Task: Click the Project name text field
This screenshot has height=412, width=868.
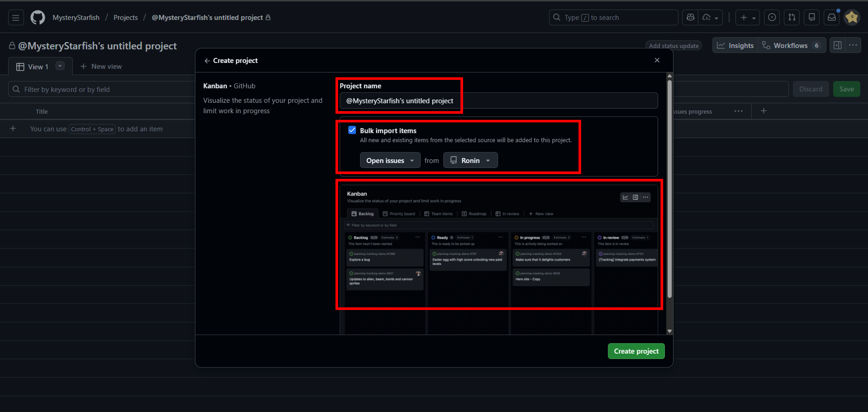Action: 498,101
